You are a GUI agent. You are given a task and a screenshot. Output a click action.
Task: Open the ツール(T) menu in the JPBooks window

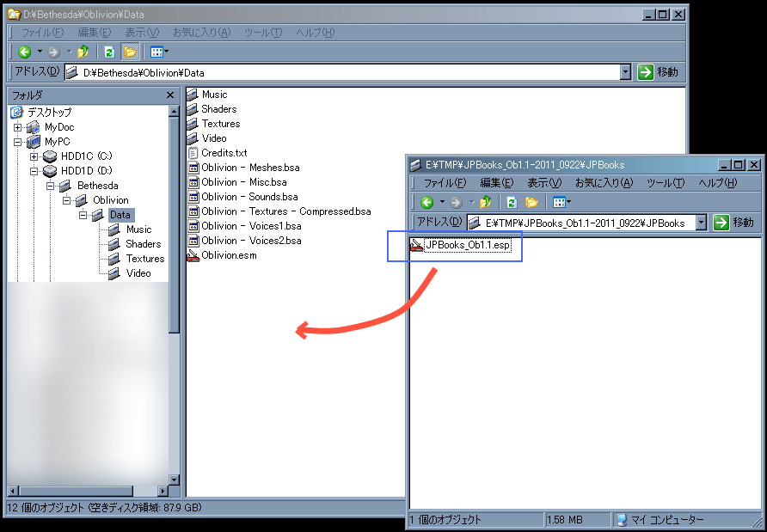[665, 183]
